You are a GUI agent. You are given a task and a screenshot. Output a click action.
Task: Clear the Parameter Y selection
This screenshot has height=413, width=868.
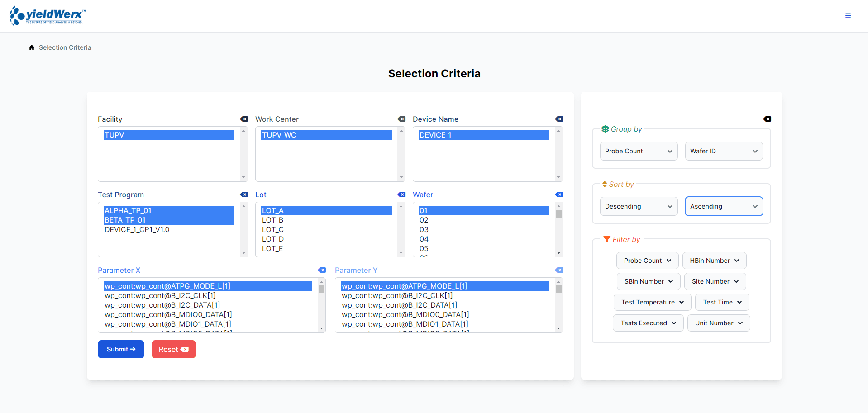coord(559,270)
